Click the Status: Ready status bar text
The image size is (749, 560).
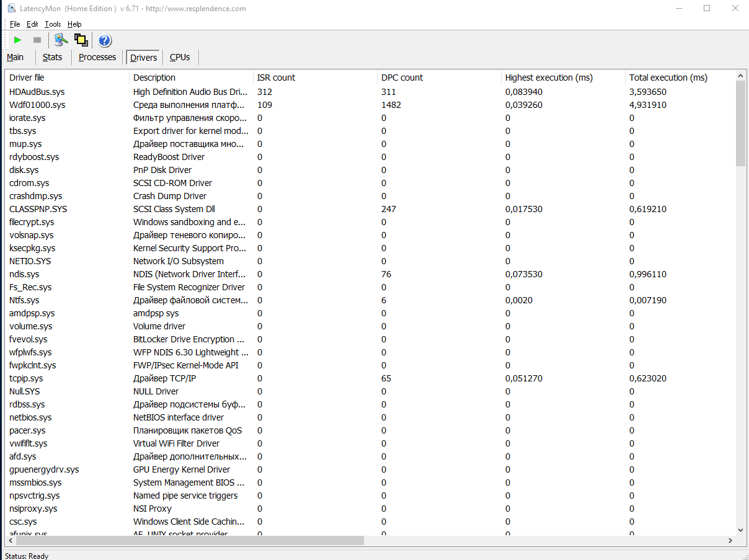pyautogui.click(x=27, y=556)
